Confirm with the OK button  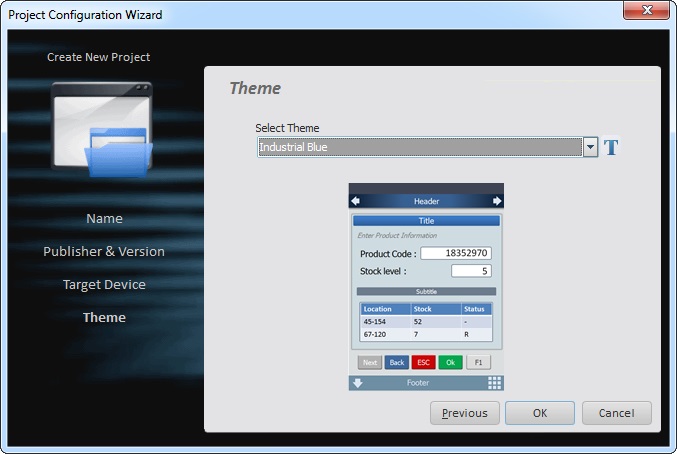539,413
